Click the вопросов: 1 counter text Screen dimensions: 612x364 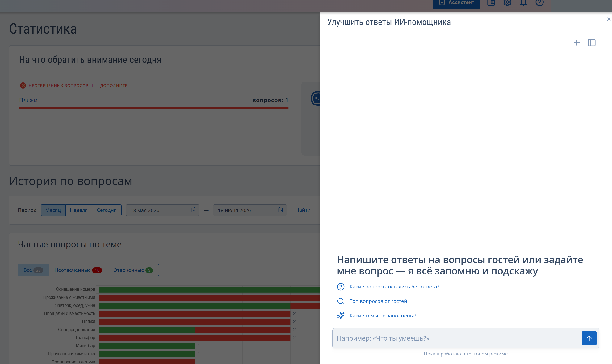(270, 100)
